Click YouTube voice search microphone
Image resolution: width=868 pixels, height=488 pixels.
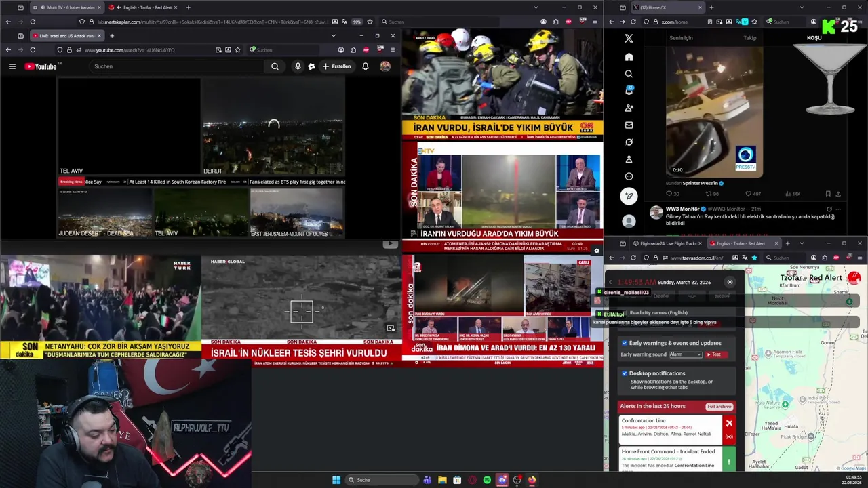(297, 66)
